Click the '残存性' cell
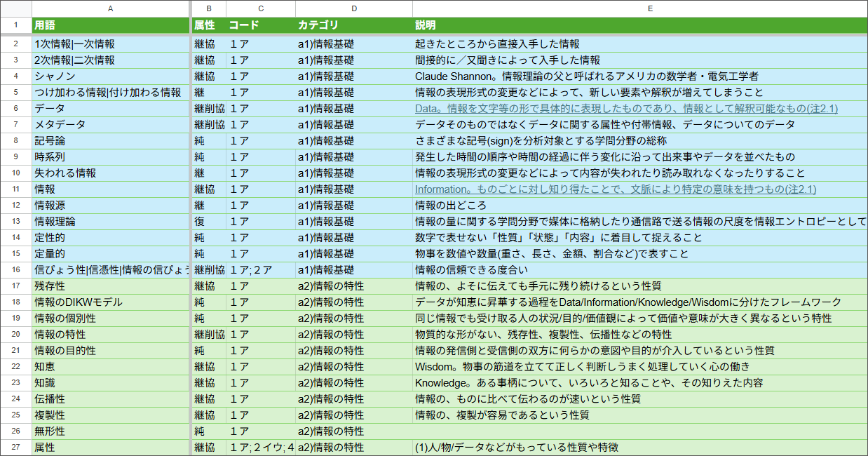 (111, 286)
